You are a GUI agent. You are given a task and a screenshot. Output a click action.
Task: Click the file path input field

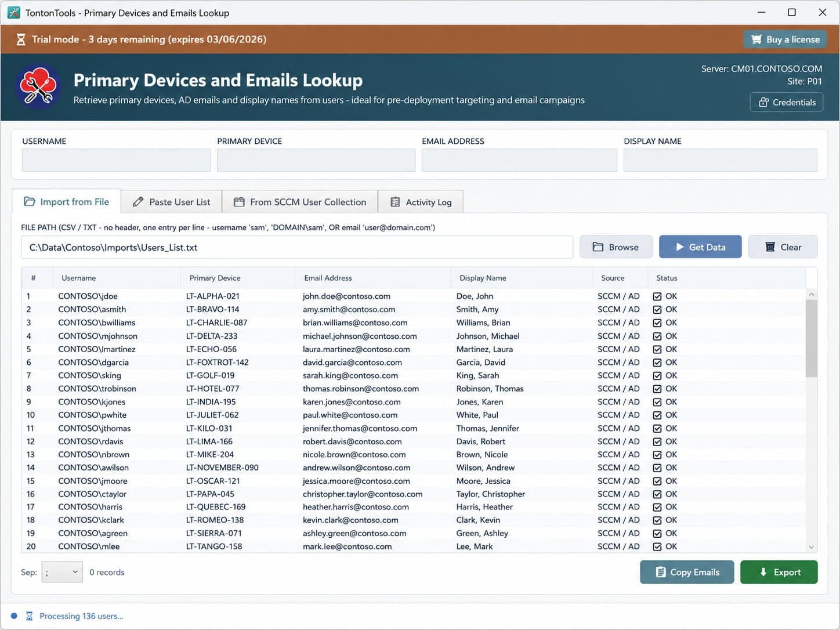(297, 247)
